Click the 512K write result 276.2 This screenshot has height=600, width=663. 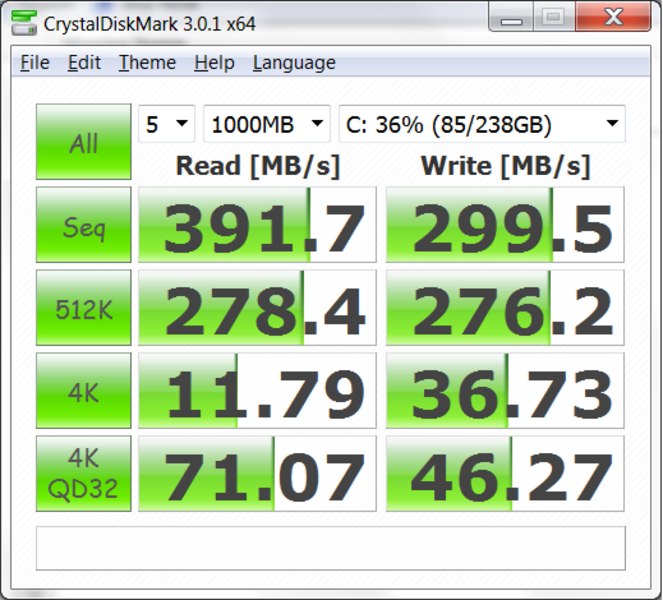pos(505,307)
